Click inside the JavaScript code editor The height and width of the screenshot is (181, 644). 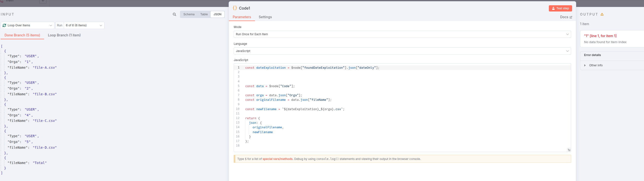pos(402,107)
